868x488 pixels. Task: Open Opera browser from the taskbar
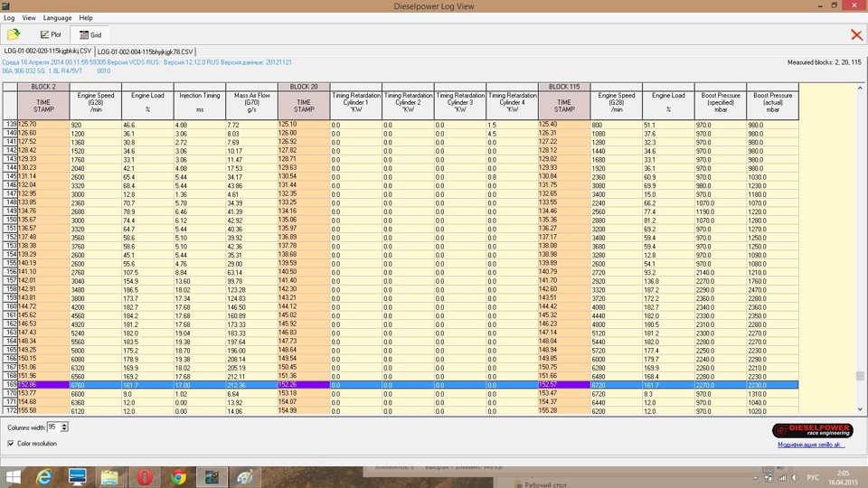click(145, 476)
